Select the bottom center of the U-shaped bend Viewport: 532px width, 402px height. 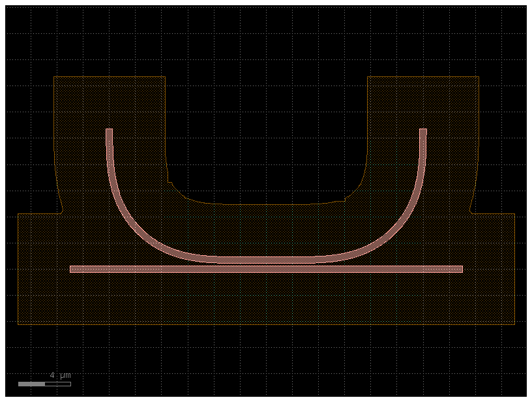(266, 259)
